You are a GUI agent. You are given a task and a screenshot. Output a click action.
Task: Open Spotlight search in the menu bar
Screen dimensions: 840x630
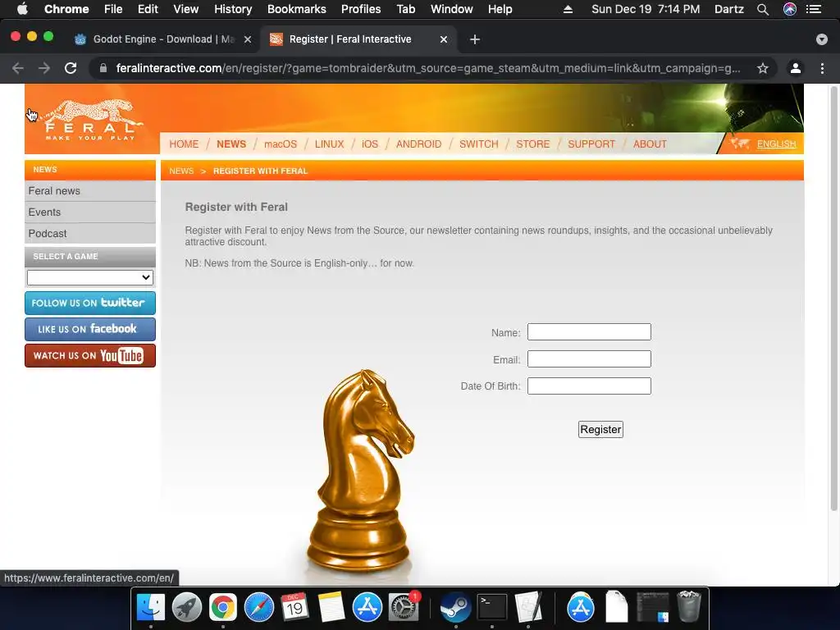pos(763,9)
